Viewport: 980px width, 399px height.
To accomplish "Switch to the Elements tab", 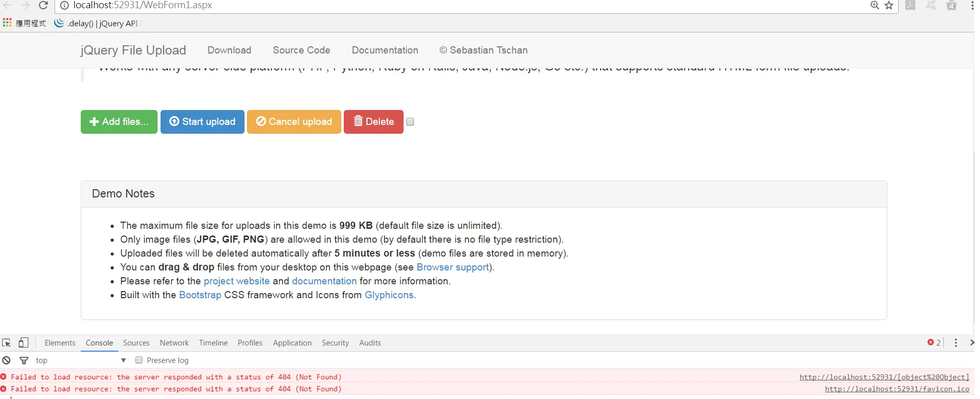I will (60, 343).
